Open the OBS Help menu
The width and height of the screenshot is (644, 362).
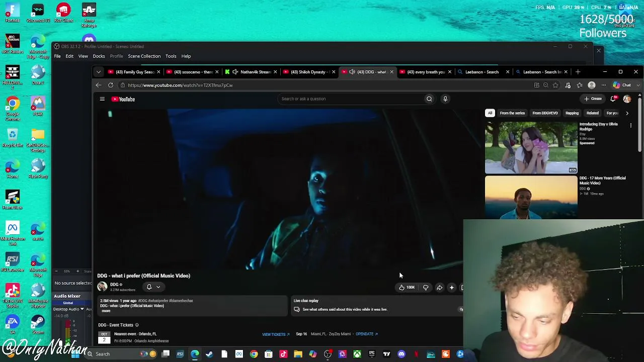pos(186,56)
